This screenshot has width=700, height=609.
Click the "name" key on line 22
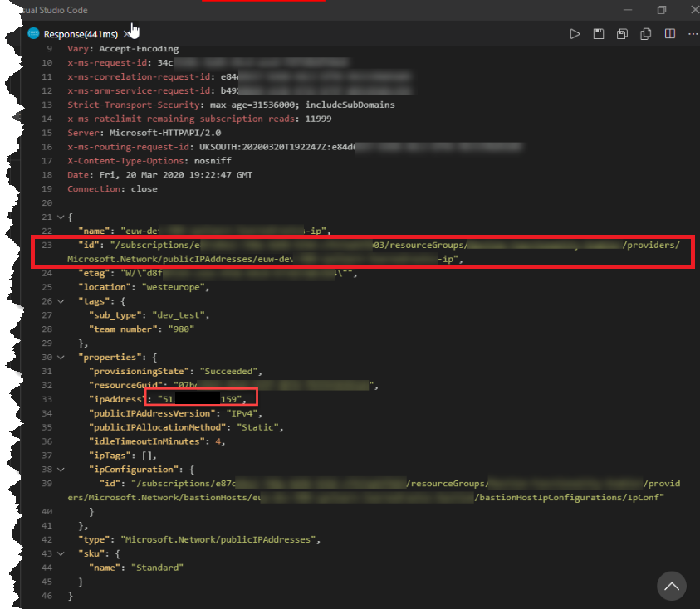(x=94, y=231)
